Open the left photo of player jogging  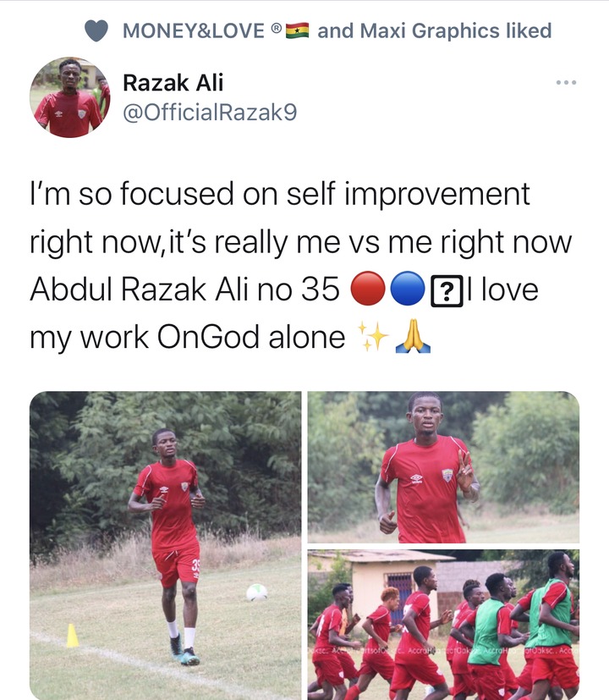pyautogui.click(x=166, y=546)
